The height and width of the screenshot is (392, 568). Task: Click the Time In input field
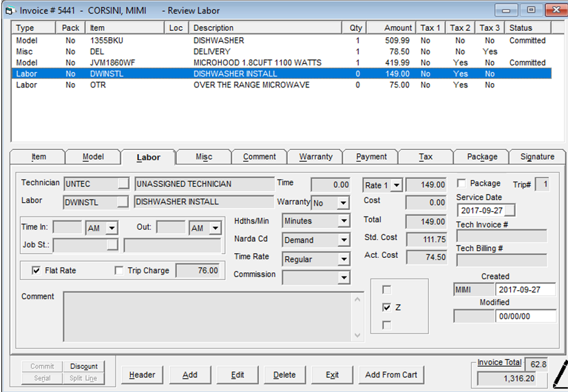pyautogui.click(x=67, y=228)
